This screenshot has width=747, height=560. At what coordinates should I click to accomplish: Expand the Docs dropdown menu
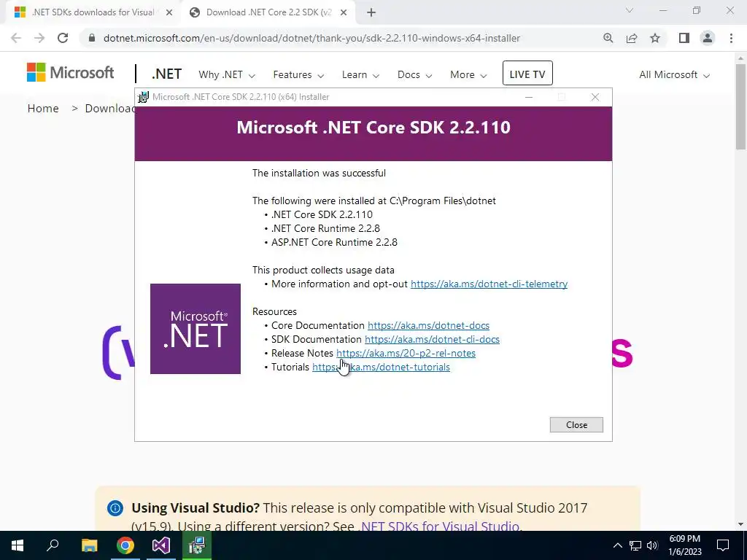[414, 75]
